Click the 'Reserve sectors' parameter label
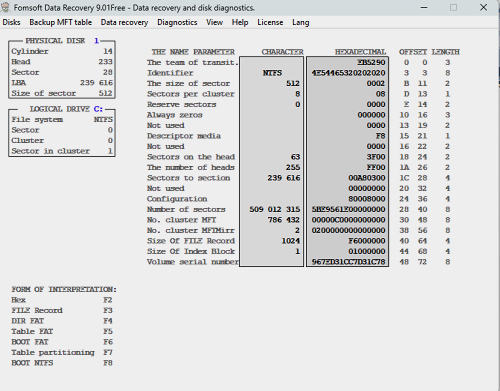Image resolution: width=500 pixels, height=391 pixels. [x=182, y=104]
